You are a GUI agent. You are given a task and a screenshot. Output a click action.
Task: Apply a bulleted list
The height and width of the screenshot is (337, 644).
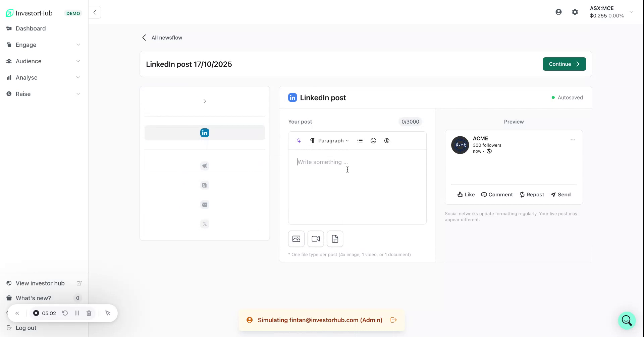[x=360, y=140]
